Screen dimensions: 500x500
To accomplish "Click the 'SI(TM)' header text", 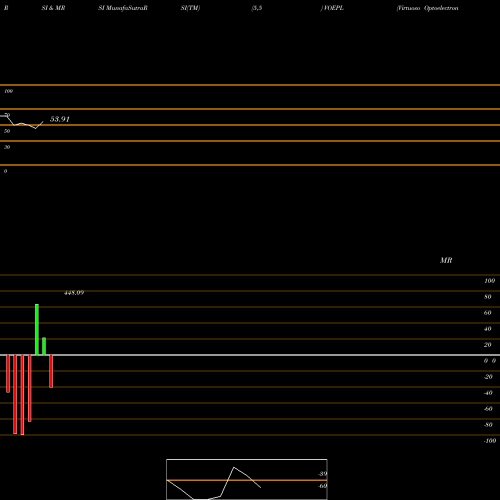I will click(x=190, y=8).
